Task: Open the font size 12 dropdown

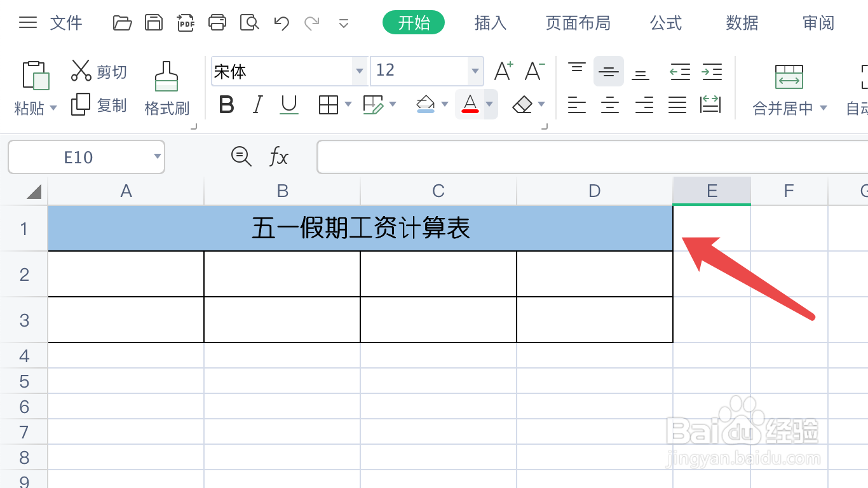Action: [x=475, y=71]
